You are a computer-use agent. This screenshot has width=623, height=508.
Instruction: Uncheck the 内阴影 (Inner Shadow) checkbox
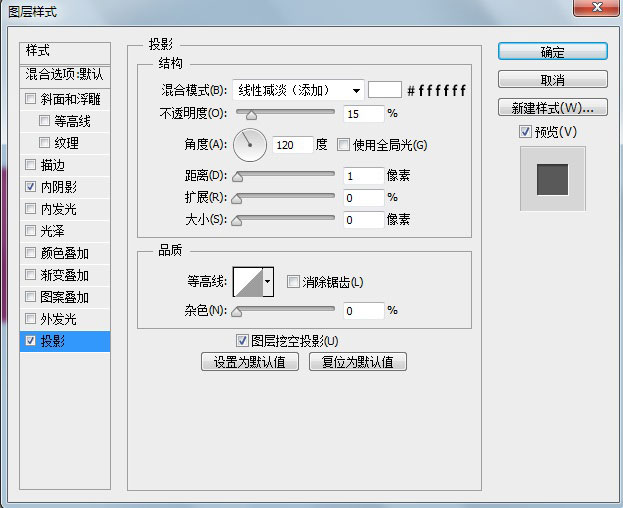31,187
